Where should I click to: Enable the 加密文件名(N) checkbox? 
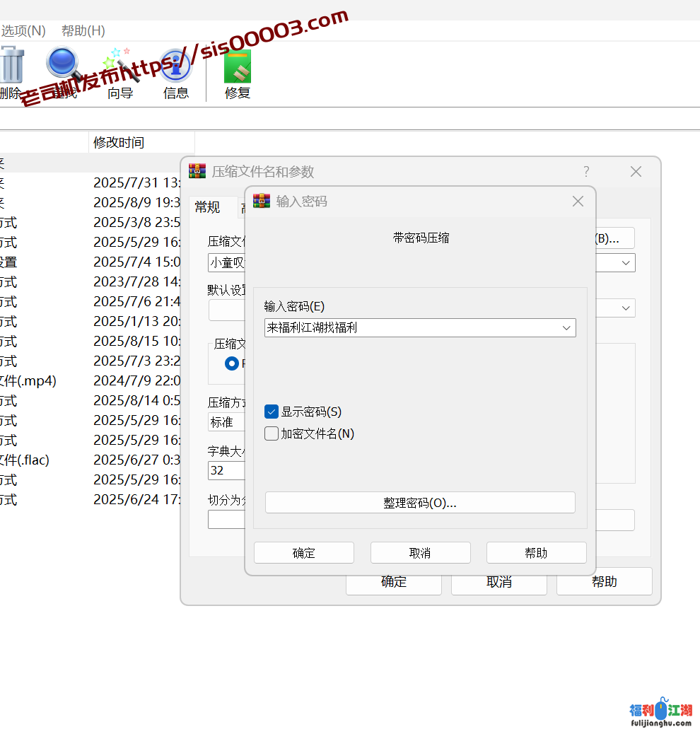[x=271, y=433]
